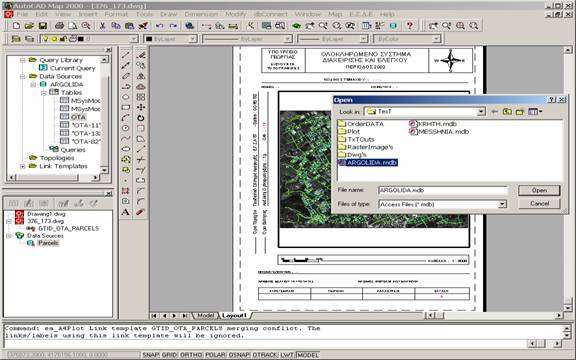Click the Open button in dialog
The height and width of the screenshot is (360, 576).
tap(539, 190)
